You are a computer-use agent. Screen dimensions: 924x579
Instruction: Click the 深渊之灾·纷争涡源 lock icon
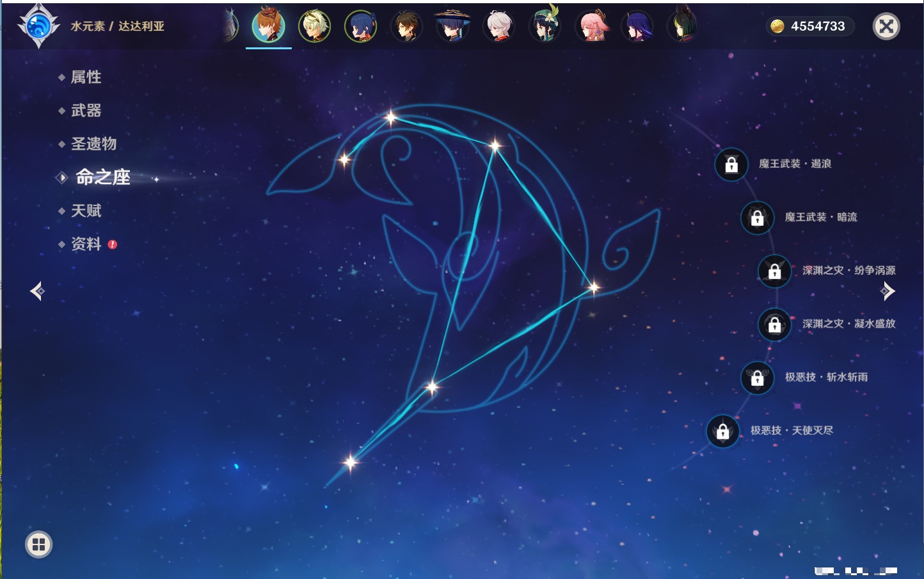pos(774,271)
